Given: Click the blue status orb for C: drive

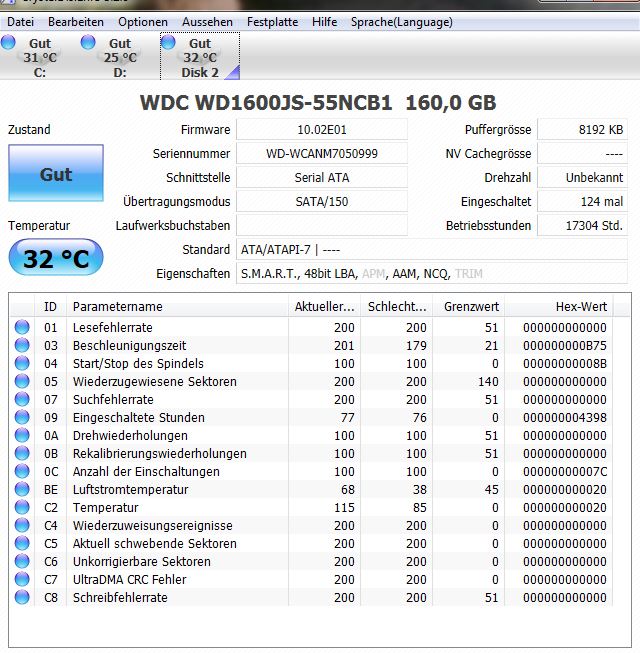Looking at the screenshot, I should tap(8, 42).
